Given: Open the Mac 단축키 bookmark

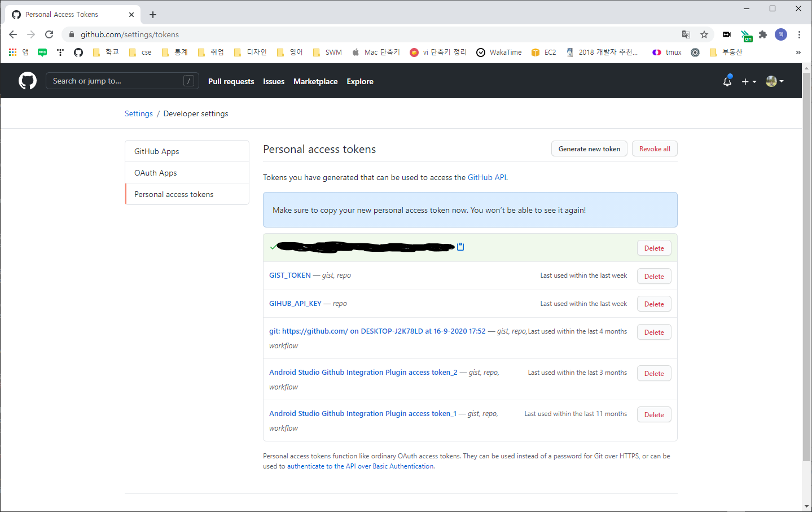Looking at the screenshot, I should 376,52.
